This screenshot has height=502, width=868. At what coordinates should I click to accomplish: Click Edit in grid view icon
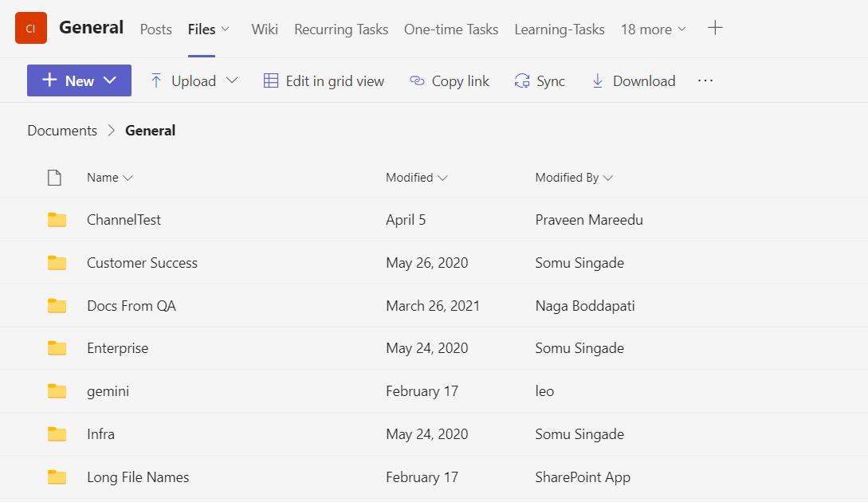coord(271,80)
